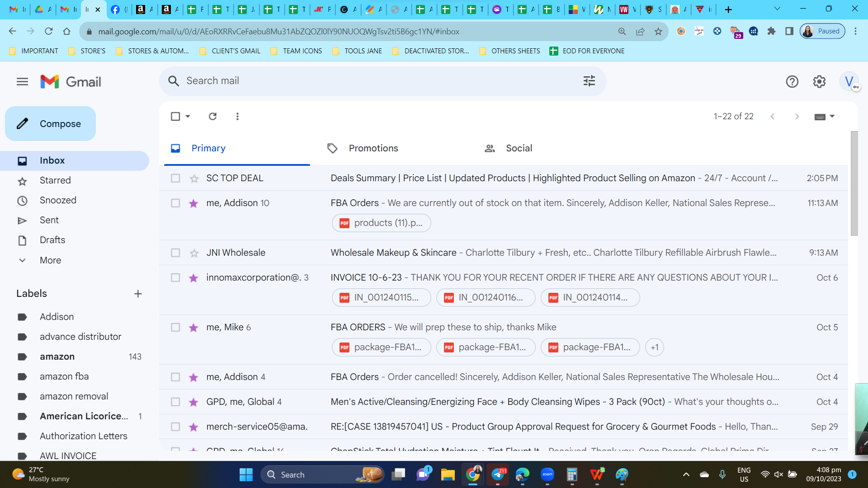The image size is (868, 488).
Task: Open a new browser tab
Action: (x=728, y=9)
